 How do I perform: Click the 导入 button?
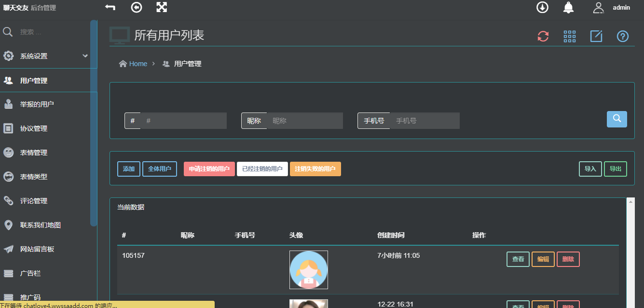(590, 169)
